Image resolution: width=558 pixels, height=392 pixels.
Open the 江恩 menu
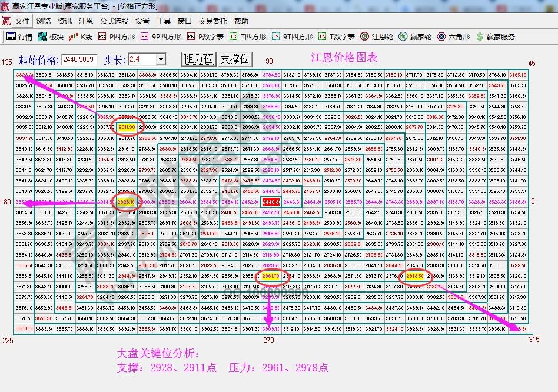point(85,21)
